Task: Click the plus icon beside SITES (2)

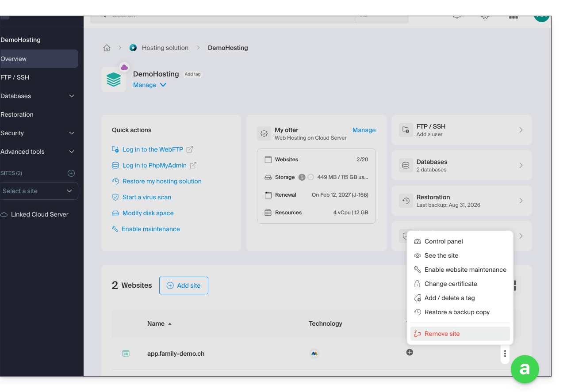Action: tap(71, 173)
